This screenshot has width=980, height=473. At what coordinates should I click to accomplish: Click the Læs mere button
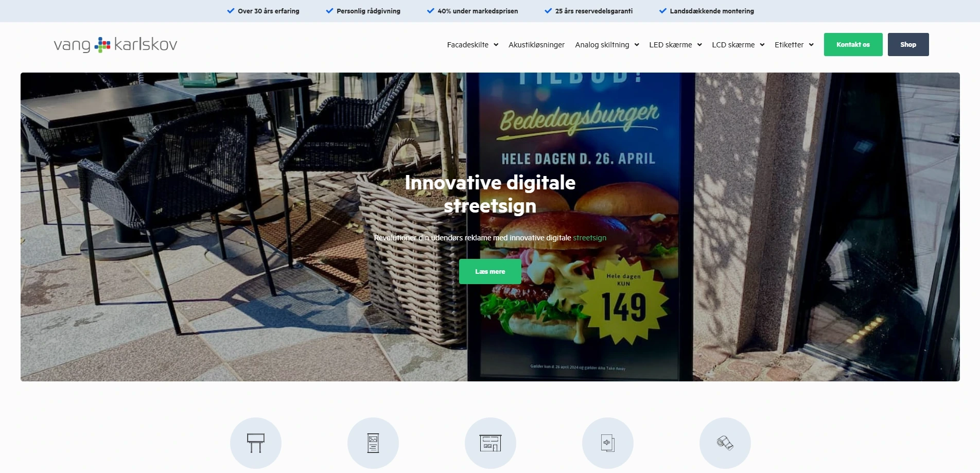[490, 272]
